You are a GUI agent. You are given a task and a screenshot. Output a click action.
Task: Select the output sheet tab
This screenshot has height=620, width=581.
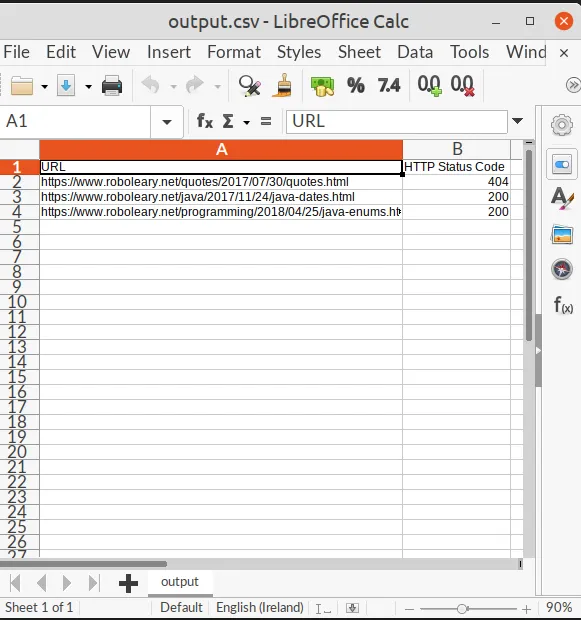pos(180,582)
